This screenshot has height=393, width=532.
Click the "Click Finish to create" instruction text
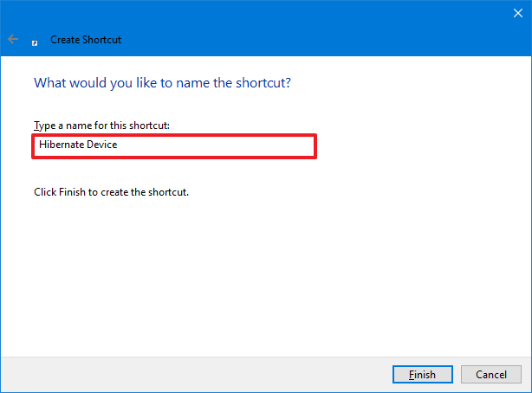click(x=110, y=191)
